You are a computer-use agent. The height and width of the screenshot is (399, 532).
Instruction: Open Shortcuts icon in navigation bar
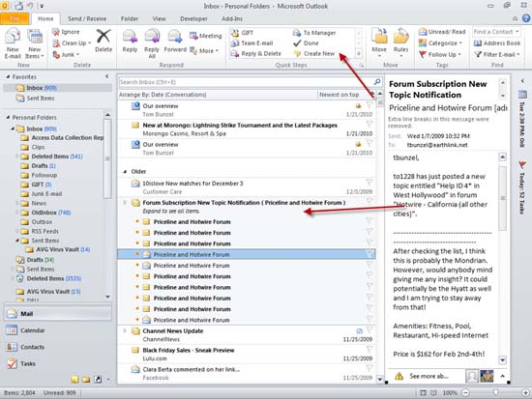98,380
